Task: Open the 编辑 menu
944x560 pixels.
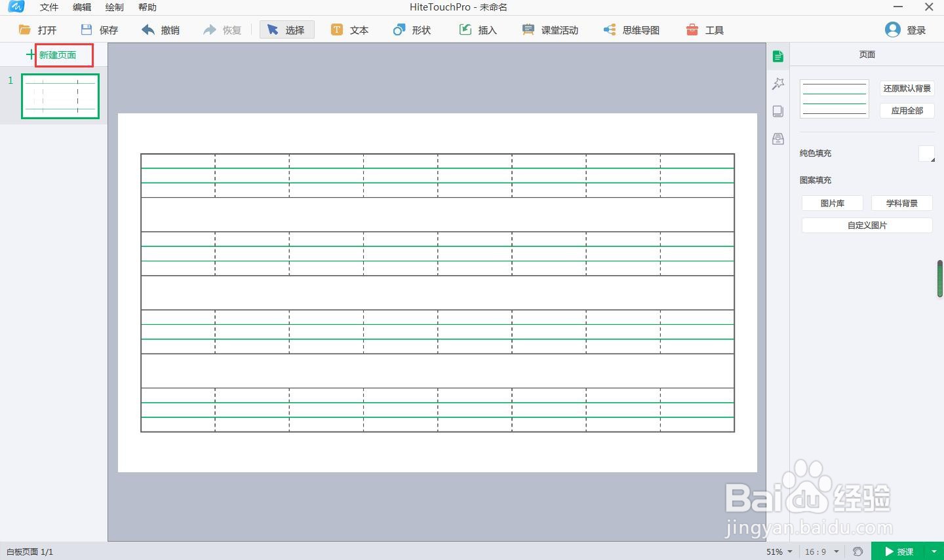Action: 82,7
